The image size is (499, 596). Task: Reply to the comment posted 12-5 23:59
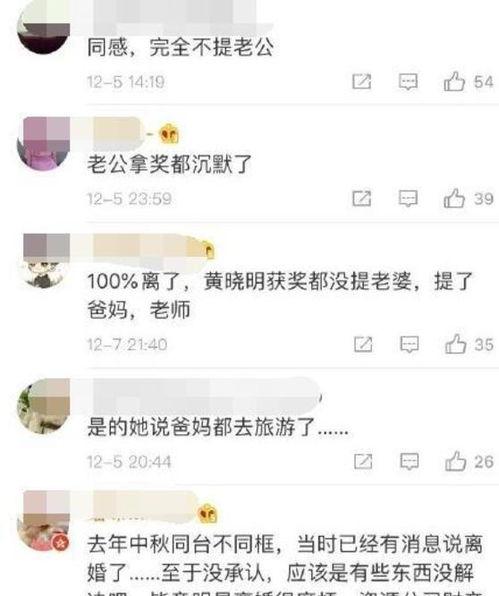[408, 198]
